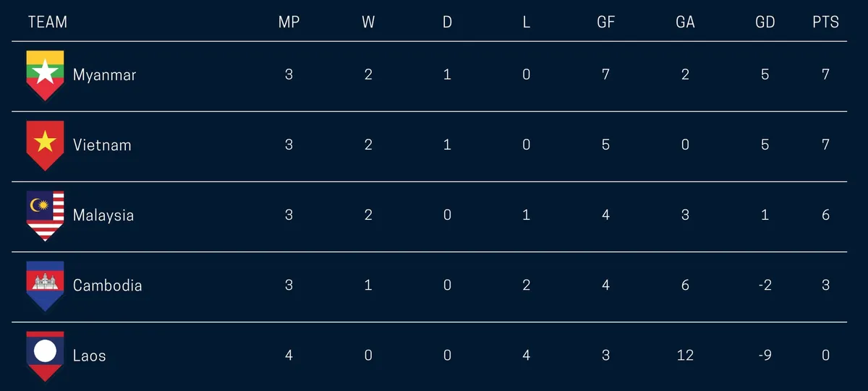Click the W column header
Viewport: 868px width, 391px height.
(x=368, y=22)
